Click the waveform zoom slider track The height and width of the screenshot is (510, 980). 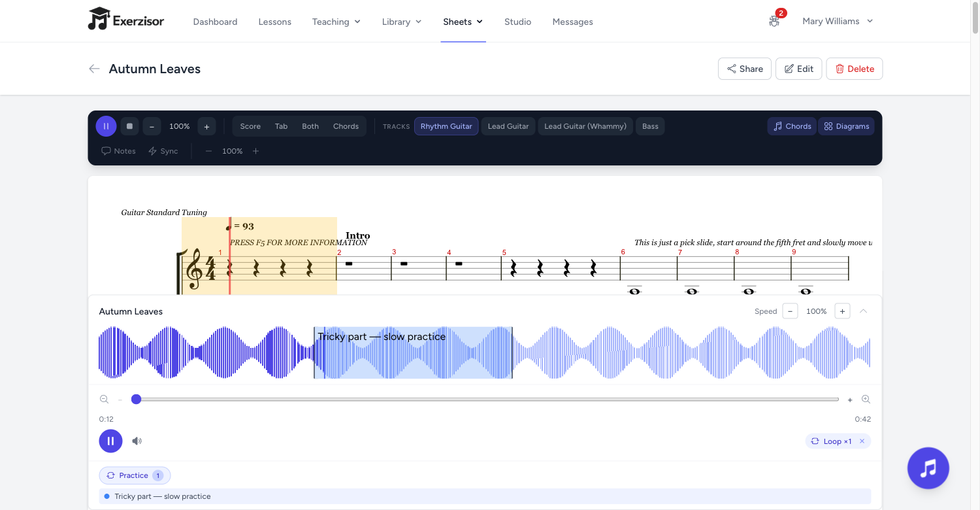coord(485,399)
